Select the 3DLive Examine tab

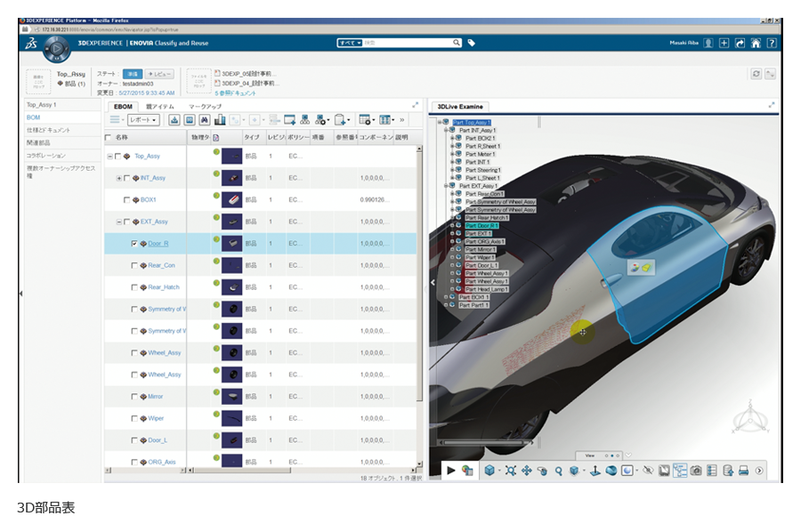pos(460,107)
